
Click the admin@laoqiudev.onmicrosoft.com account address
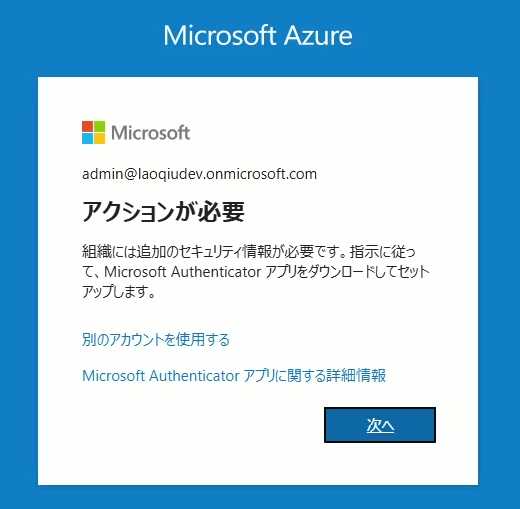(199, 174)
